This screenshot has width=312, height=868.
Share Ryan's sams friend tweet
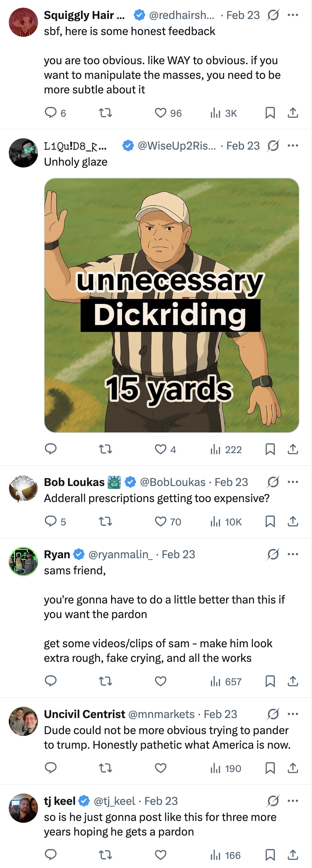click(x=293, y=681)
